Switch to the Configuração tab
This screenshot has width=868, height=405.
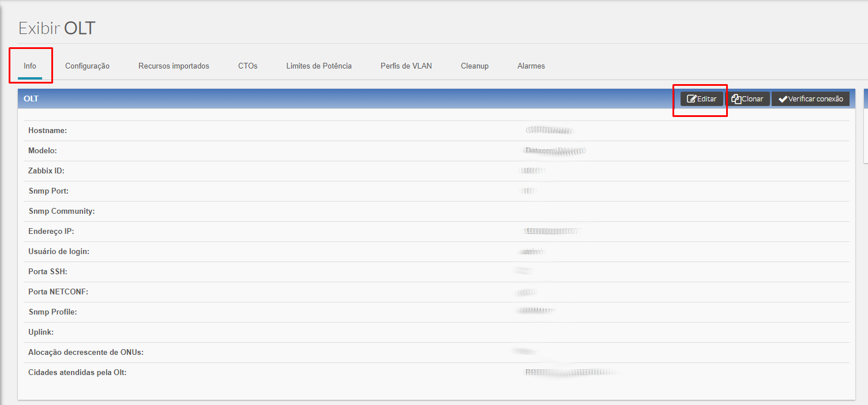coord(87,66)
